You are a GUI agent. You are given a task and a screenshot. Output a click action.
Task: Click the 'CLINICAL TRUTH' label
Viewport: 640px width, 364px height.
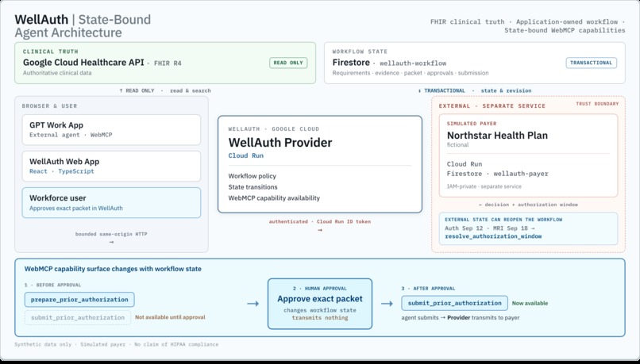click(51, 52)
